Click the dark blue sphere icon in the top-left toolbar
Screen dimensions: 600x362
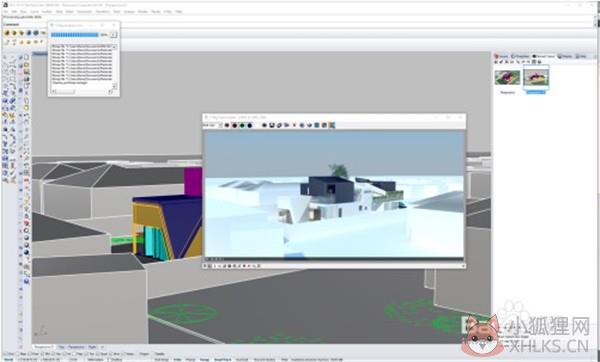(x=29, y=33)
